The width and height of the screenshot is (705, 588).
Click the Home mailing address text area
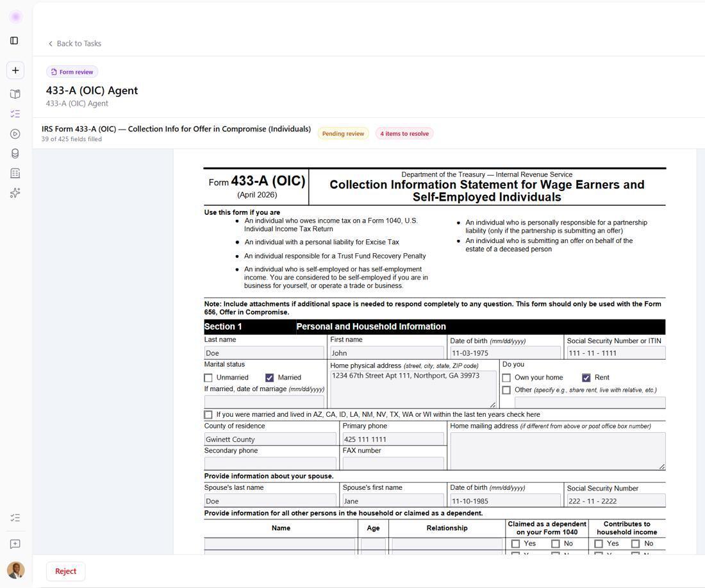(558, 451)
